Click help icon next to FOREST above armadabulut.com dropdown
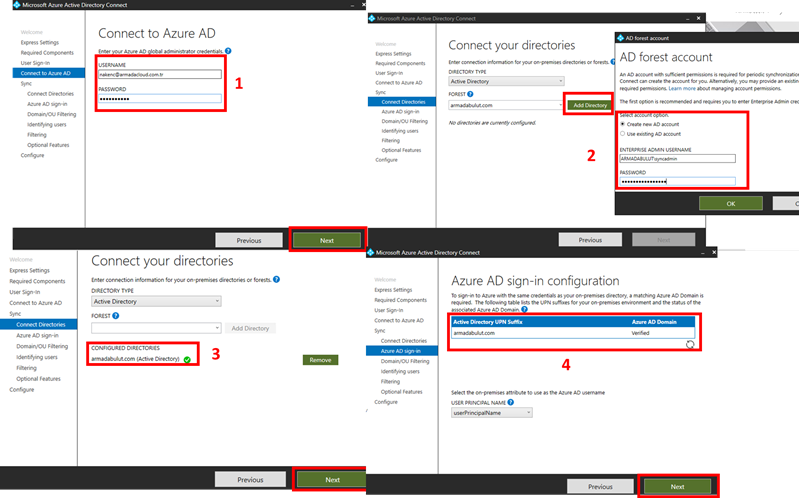Screen dimensions: 799x498 470,94
